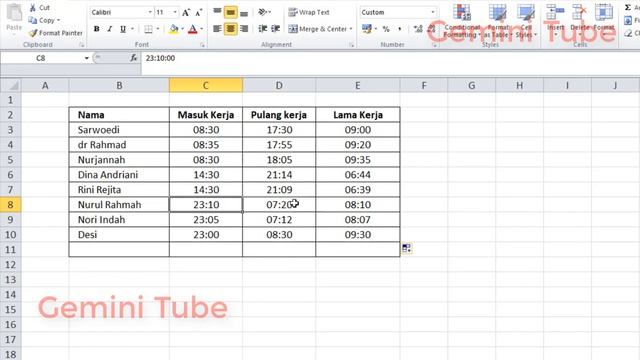Toggle Underline formatting
The height and width of the screenshot is (360, 640).
(x=123, y=29)
